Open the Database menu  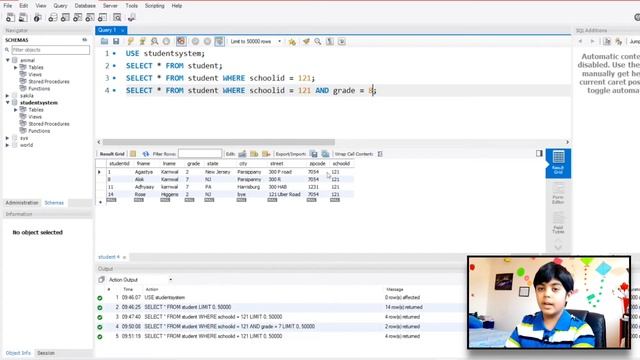(85, 6)
